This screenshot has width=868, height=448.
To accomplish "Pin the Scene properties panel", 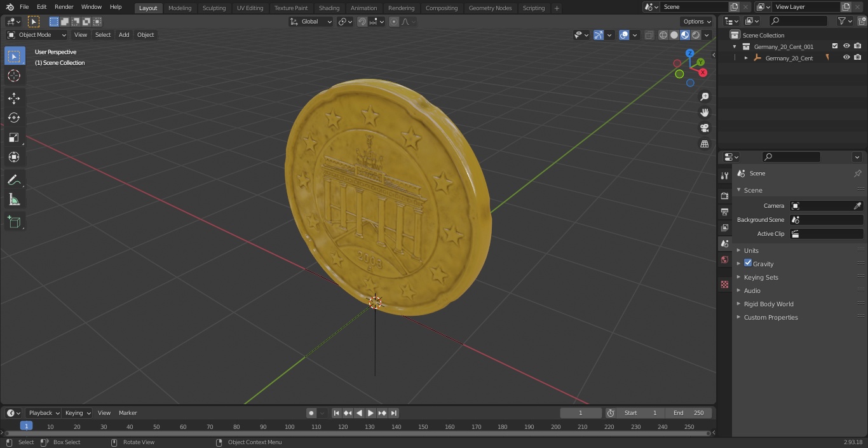I will [x=857, y=173].
